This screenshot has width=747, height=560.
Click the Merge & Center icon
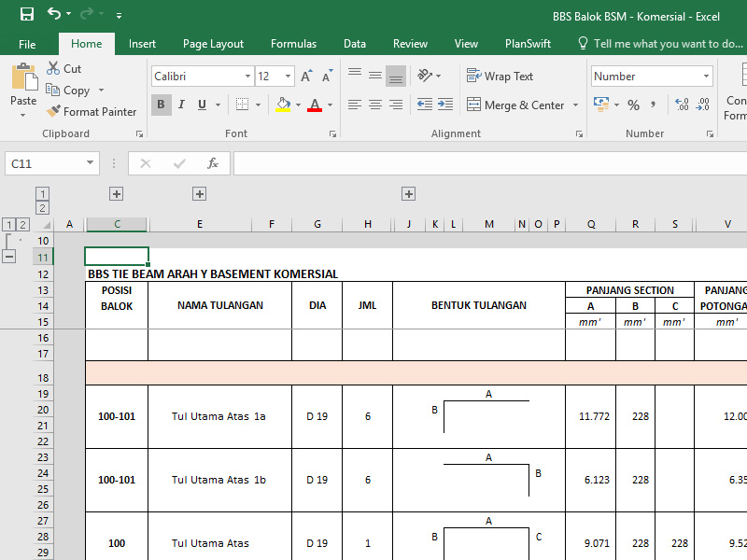(516, 105)
